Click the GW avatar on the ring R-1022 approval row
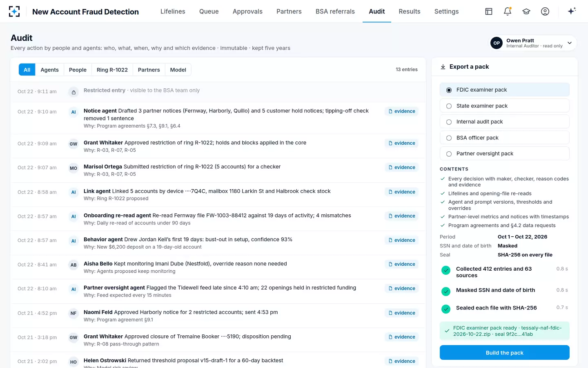This screenshot has height=368, width=588. (73, 144)
